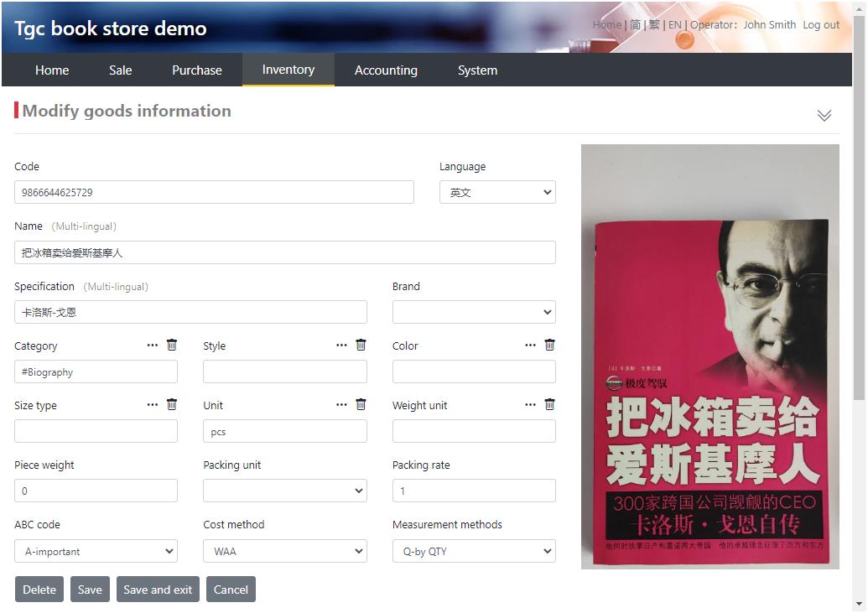Click the page vertical scrollbar
This screenshot has height=613, width=868.
coord(859,208)
